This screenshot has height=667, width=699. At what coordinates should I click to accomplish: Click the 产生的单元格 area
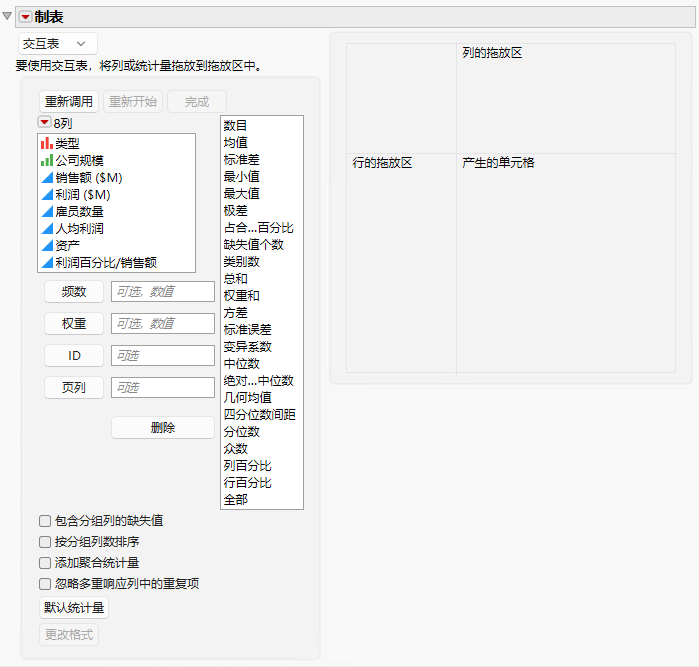(x=566, y=263)
